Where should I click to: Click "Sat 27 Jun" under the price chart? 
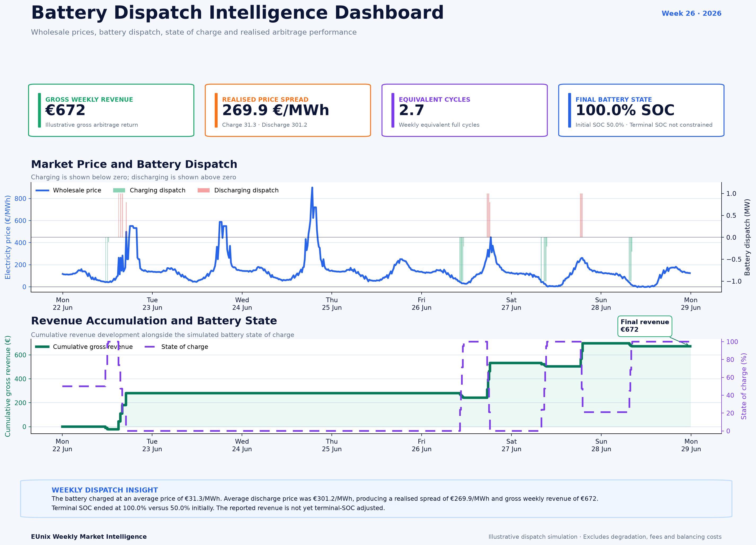(x=511, y=304)
